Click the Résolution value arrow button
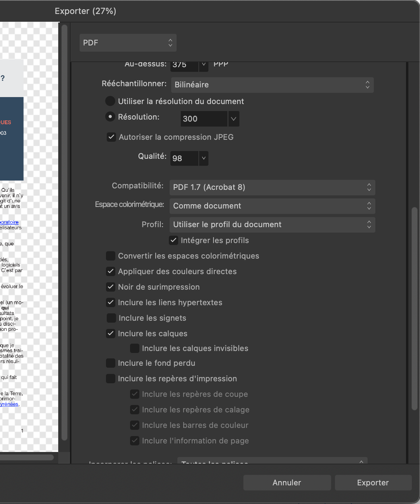The height and width of the screenshot is (504, 420). point(233,119)
